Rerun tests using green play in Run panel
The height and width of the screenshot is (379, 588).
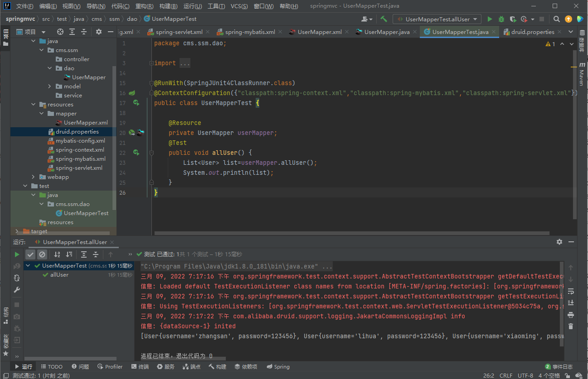click(17, 254)
